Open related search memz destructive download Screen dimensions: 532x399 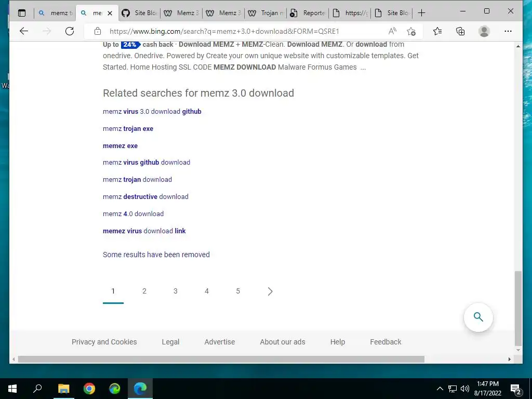click(145, 197)
